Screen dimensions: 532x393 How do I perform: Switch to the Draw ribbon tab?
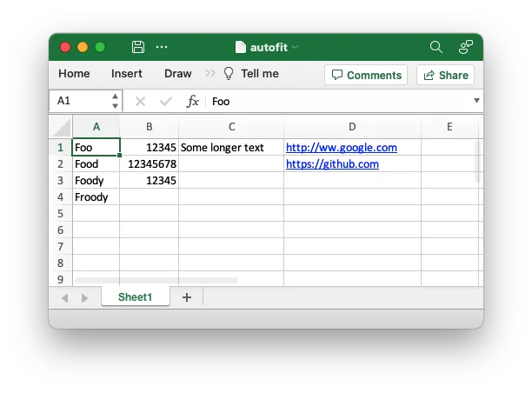click(x=178, y=74)
